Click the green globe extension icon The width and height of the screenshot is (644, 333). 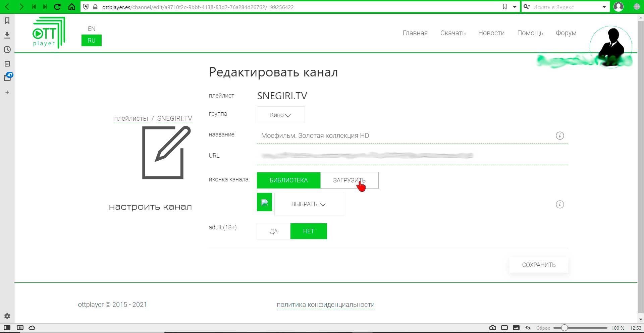tap(637, 7)
